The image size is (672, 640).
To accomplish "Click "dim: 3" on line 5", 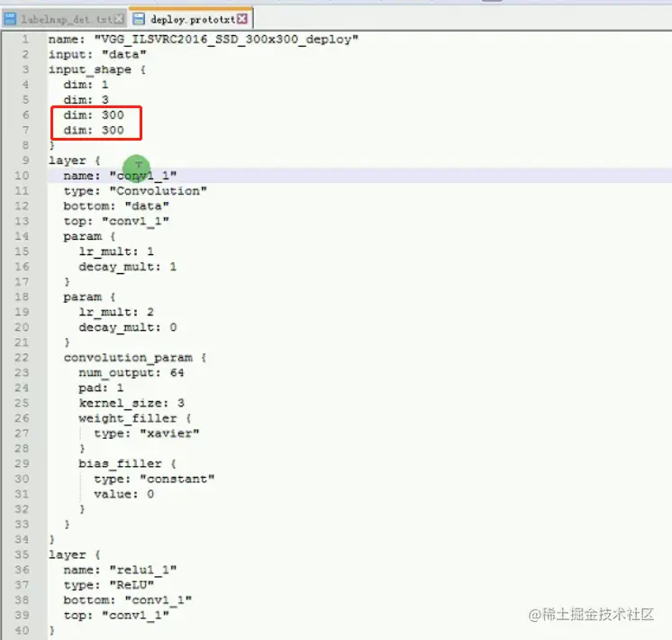I will pos(86,99).
